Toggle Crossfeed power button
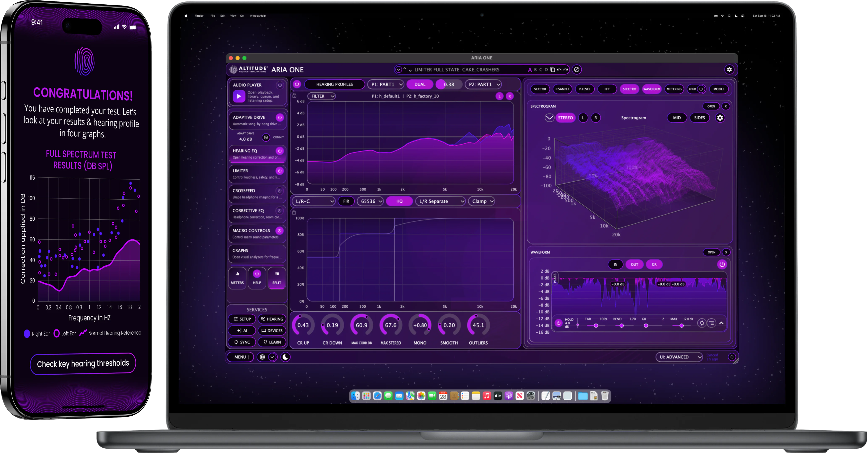The image size is (868, 453). (x=279, y=191)
